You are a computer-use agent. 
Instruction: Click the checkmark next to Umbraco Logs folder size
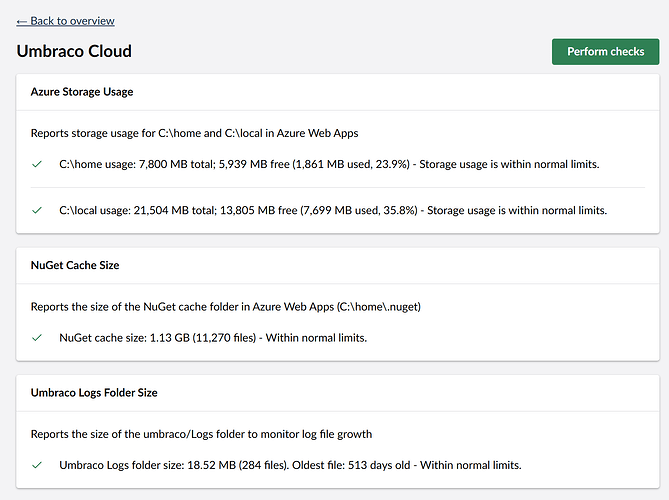(x=37, y=465)
